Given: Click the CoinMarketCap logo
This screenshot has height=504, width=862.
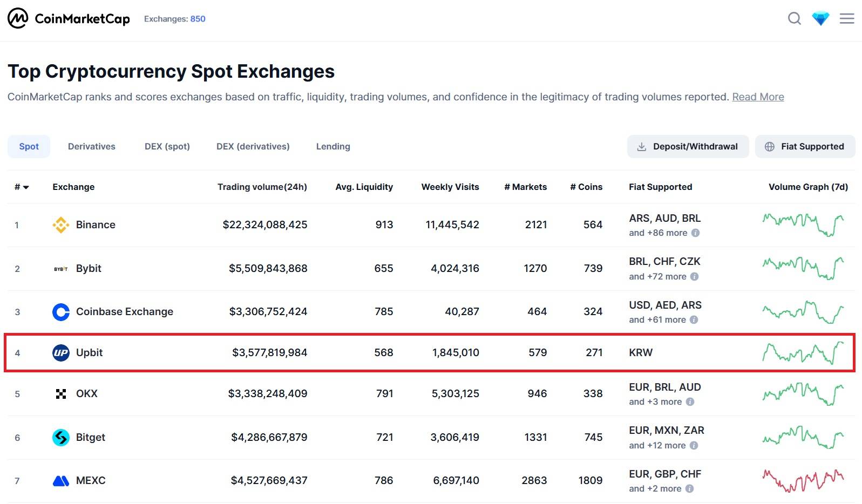Looking at the screenshot, I should (x=69, y=19).
